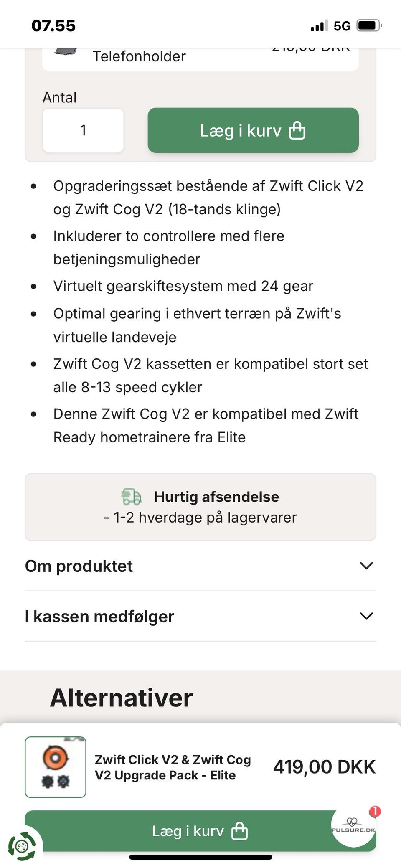Image resolution: width=401 pixels, height=868 pixels.
Task: Open the Zwift Upgrade Pack product thumbnail
Action: coord(56,767)
